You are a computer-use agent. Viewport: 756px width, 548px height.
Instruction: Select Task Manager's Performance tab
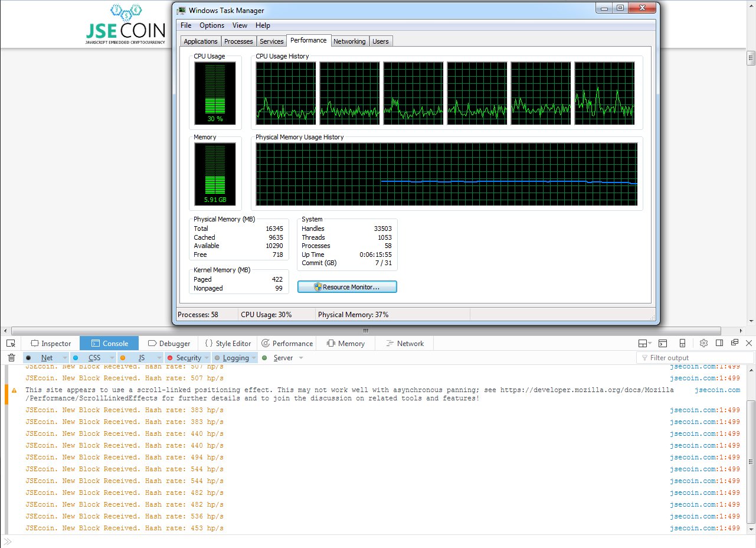click(309, 40)
